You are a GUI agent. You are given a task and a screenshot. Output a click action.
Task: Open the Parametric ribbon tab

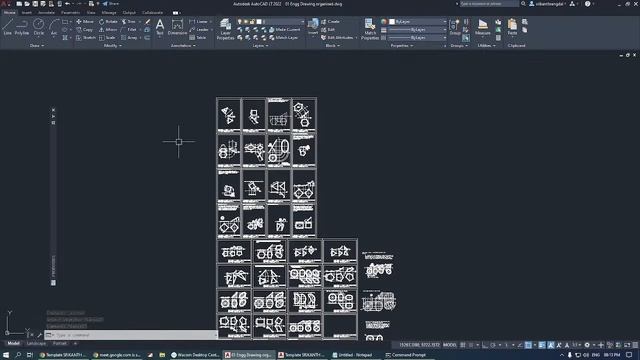[70, 13]
